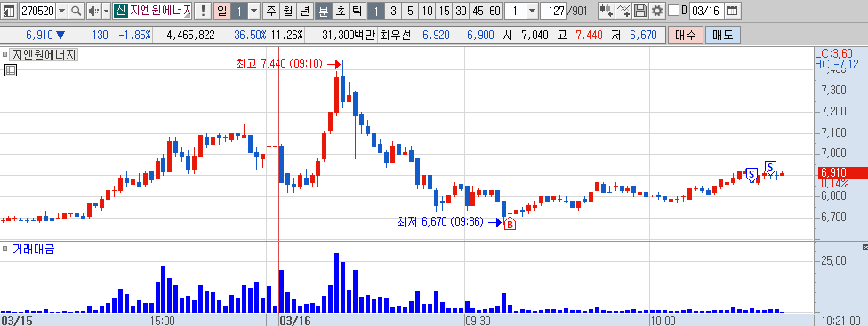The width and height of the screenshot is (868, 326).
Task: Click the 매수 buy button
Action: click(686, 36)
